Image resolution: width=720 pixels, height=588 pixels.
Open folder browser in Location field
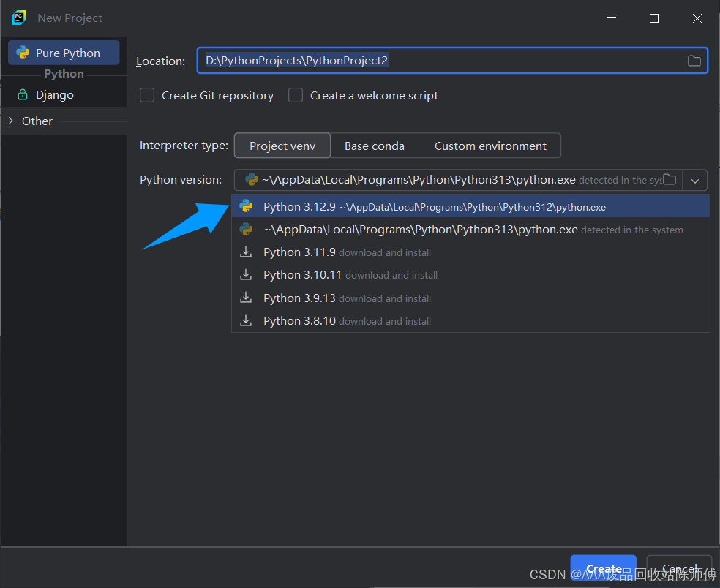pos(694,61)
